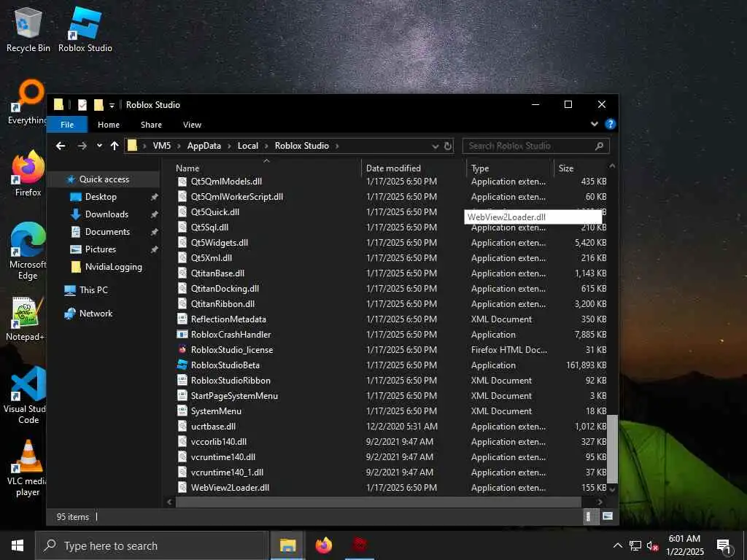Click Local in the address breadcrumb
747x560 pixels.
point(248,146)
